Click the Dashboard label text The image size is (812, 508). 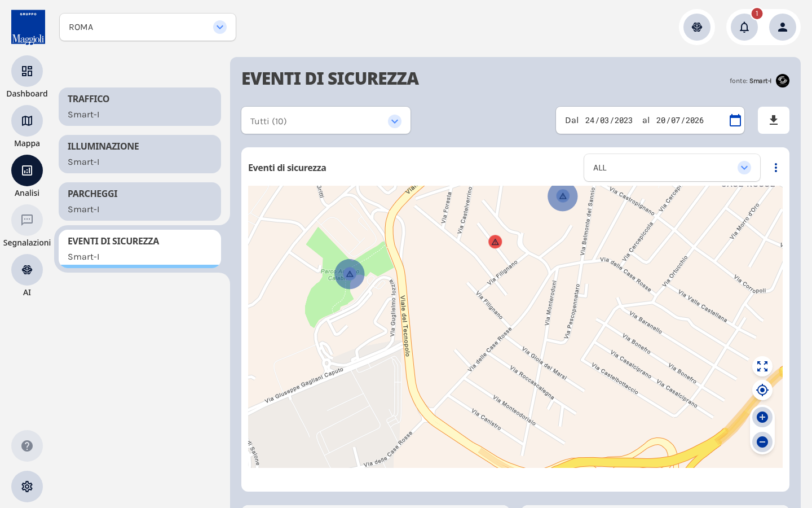pyautogui.click(x=27, y=94)
